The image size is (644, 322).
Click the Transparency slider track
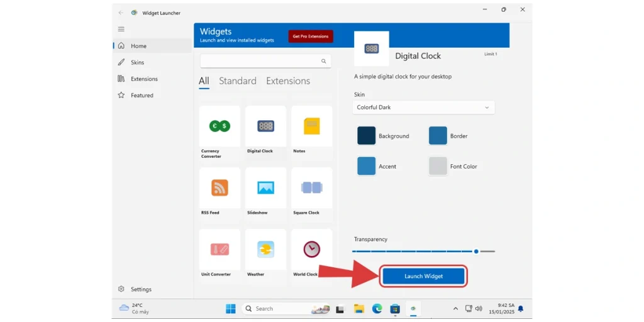coord(423,251)
